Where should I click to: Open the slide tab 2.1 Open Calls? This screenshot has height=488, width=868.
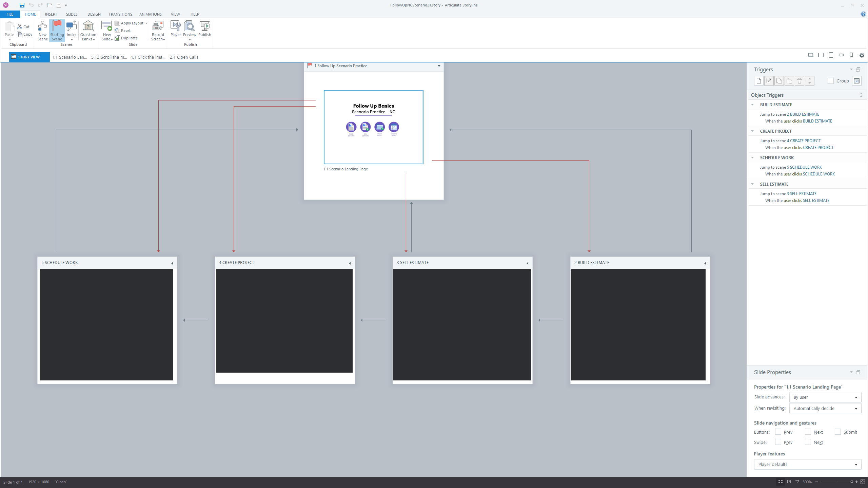pos(184,57)
